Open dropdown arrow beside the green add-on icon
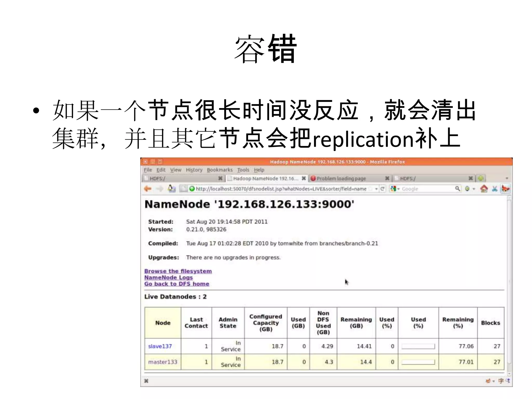 (474, 189)
